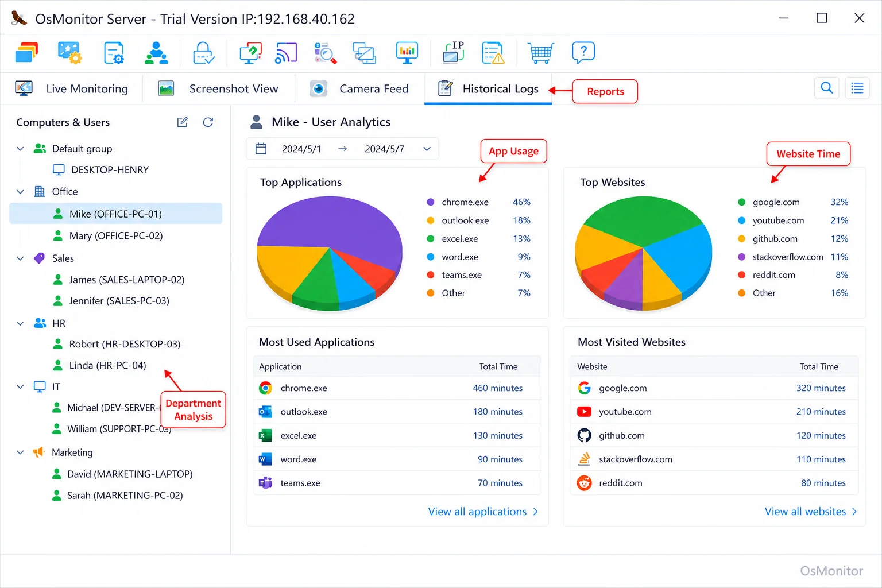Open the IP settings toolbar icon
This screenshot has width=882, height=588.
point(454,52)
